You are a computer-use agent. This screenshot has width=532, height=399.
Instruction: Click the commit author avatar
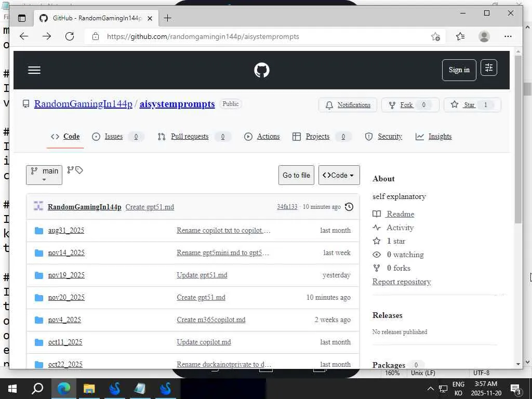(38, 206)
